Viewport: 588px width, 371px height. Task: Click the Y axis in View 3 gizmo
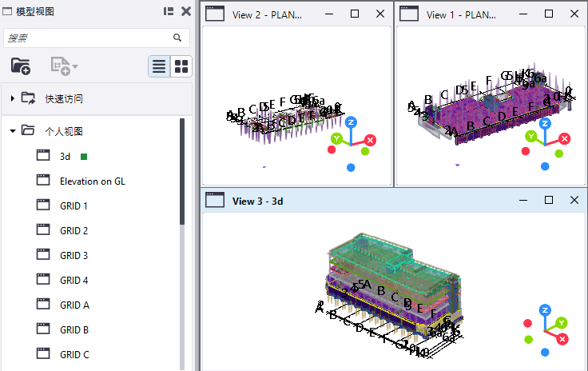tap(562, 322)
